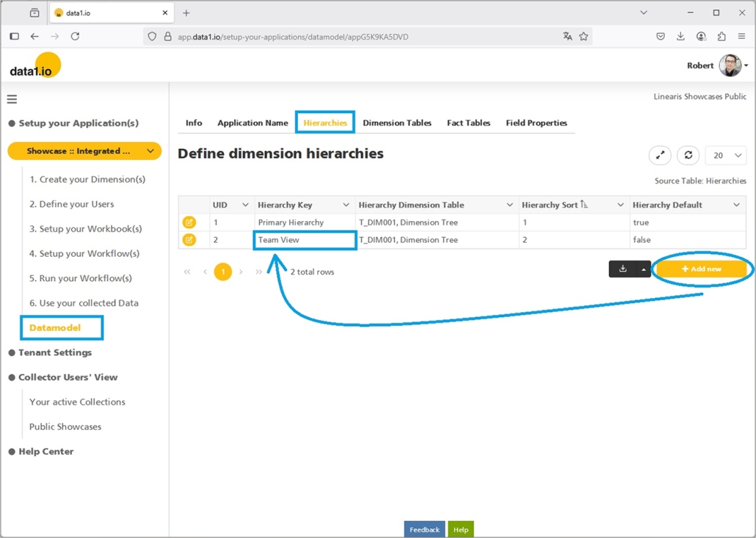
Task: Open the browser application menu
Action: point(741,36)
